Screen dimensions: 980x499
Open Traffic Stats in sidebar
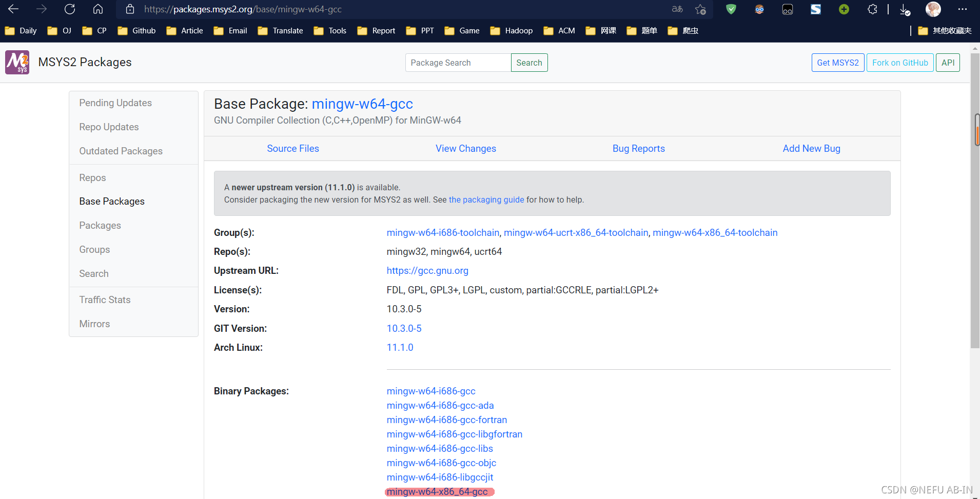pos(105,300)
